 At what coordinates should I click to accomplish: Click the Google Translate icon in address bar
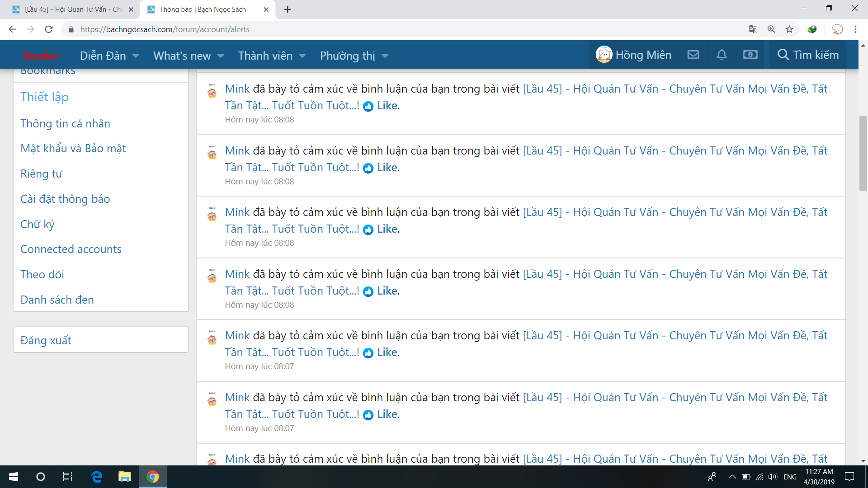753,29
